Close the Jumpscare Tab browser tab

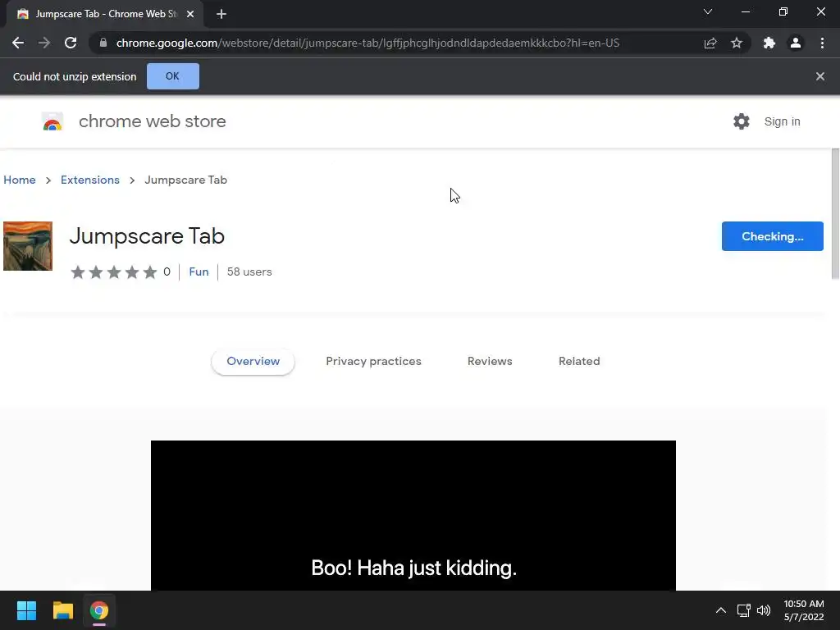pos(190,14)
